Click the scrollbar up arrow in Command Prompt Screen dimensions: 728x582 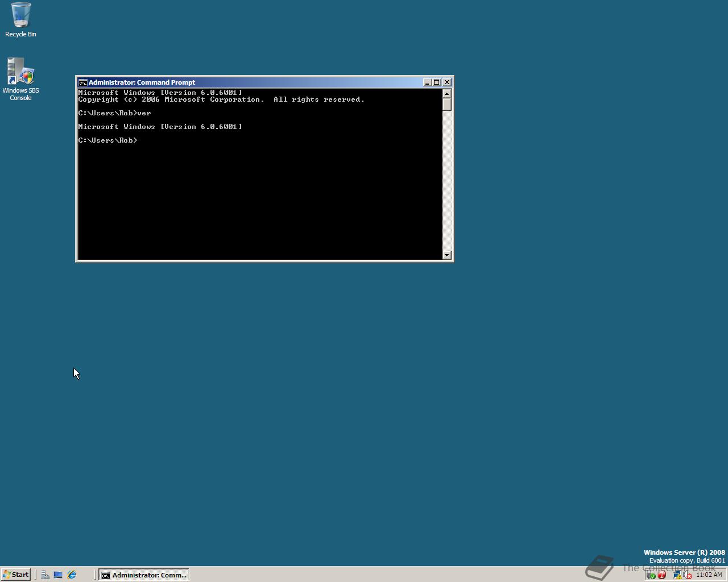[447, 94]
